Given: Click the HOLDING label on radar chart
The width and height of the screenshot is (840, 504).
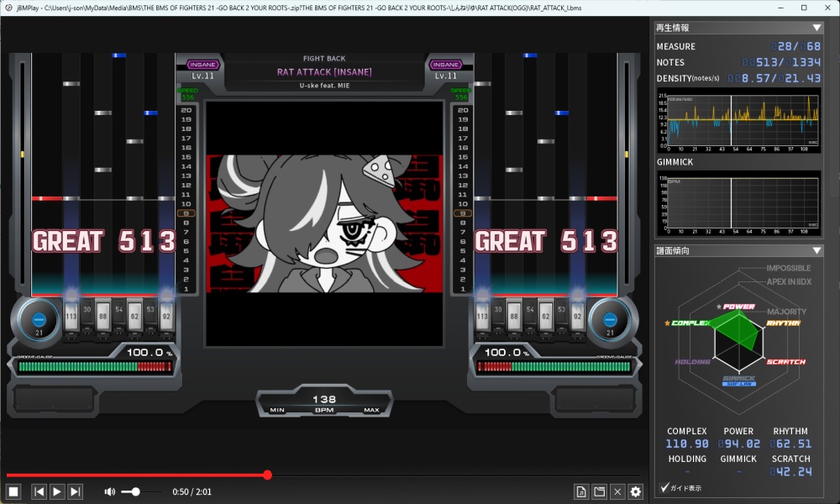Looking at the screenshot, I should point(693,362).
